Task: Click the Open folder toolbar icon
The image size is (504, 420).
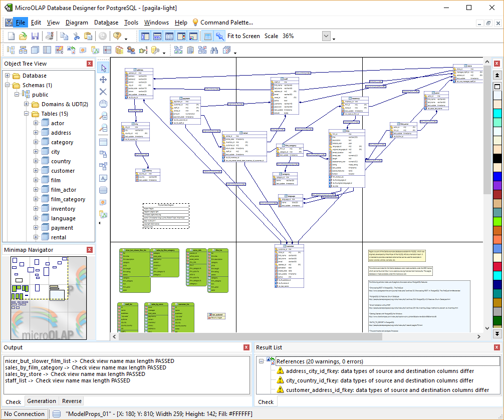Action: coord(23,36)
